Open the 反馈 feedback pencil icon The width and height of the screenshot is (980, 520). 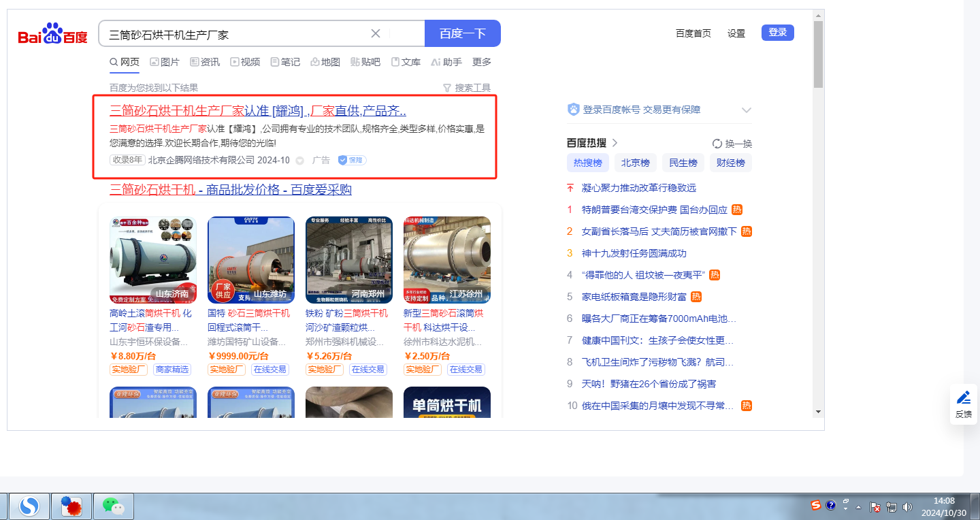tap(964, 398)
